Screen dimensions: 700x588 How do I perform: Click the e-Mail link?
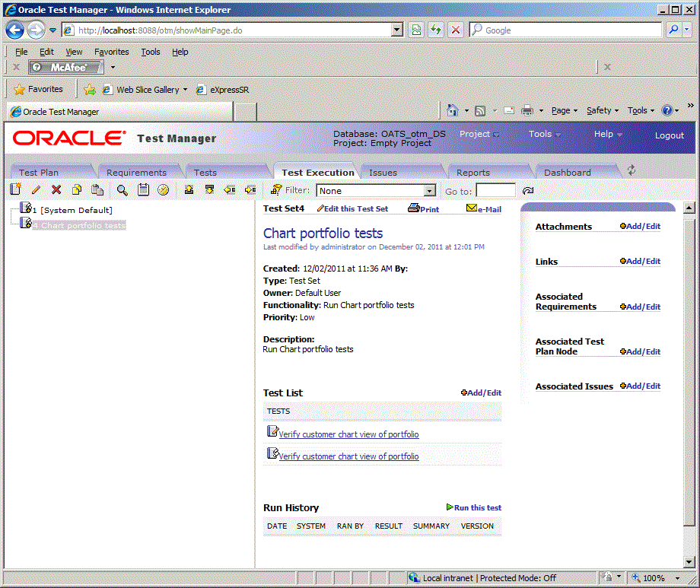click(x=484, y=208)
